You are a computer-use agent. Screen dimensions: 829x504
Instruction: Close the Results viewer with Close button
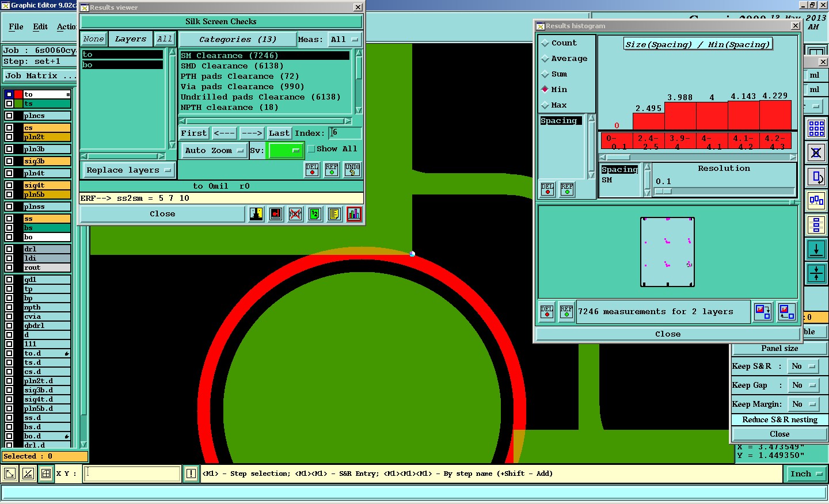coord(162,214)
